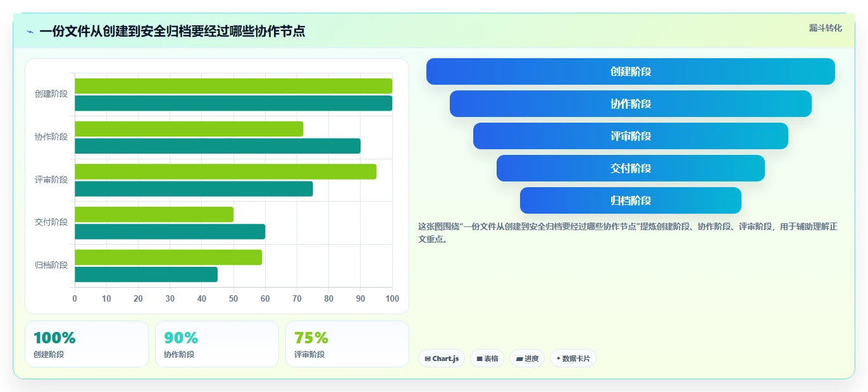Select the 评审阶段 funnel stage
This screenshot has height=392, width=868.
pyautogui.click(x=631, y=136)
